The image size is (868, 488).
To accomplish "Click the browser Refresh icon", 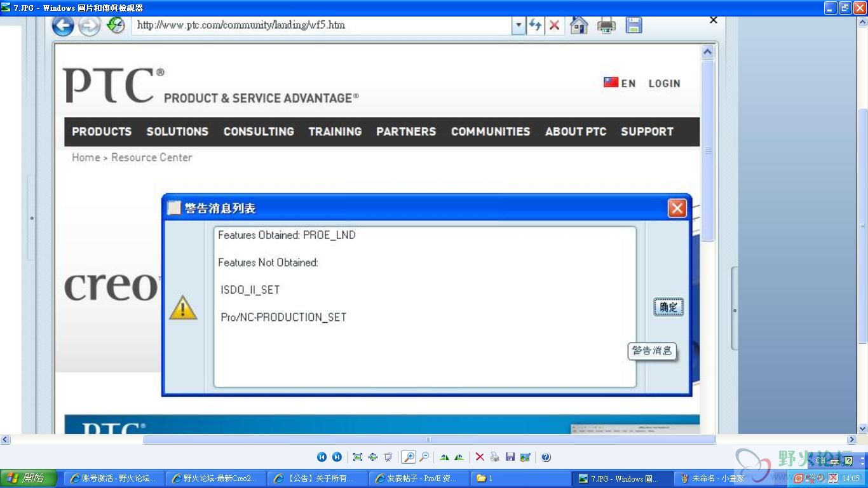I will pos(536,25).
